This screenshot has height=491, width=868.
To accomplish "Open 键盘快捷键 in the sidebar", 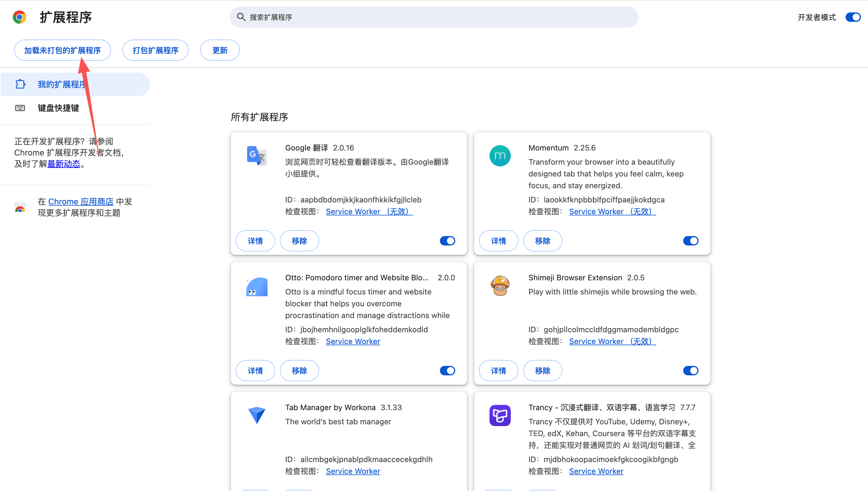I will pyautogui.click(x=58, y=108).
